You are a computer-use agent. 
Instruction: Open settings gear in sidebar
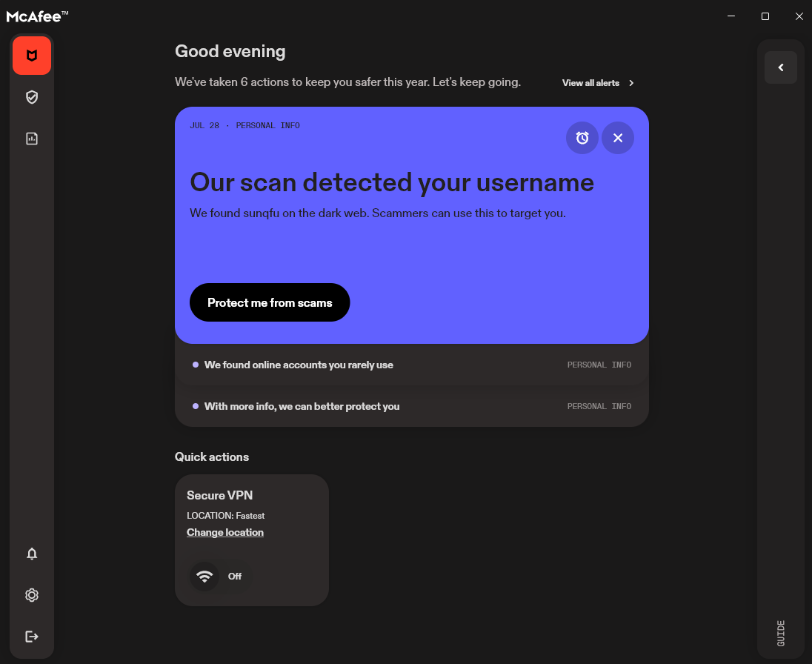(x=32, y=595)
